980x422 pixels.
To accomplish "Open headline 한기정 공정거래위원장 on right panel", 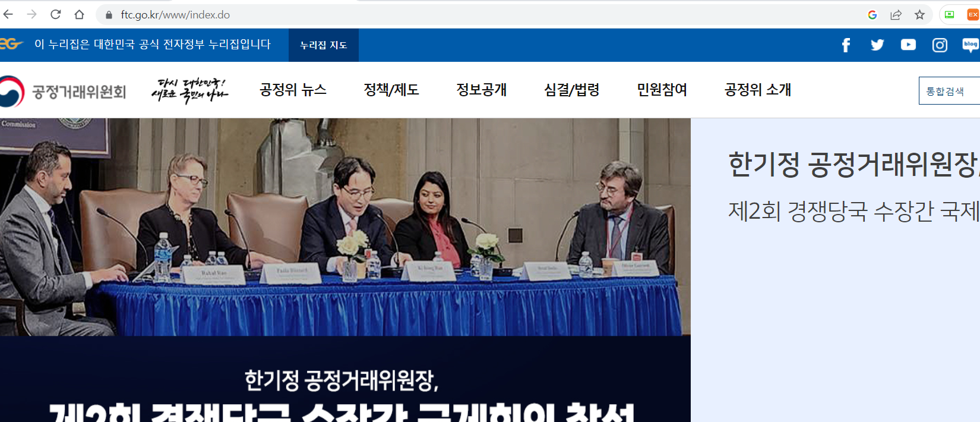I will coord(853,165).
